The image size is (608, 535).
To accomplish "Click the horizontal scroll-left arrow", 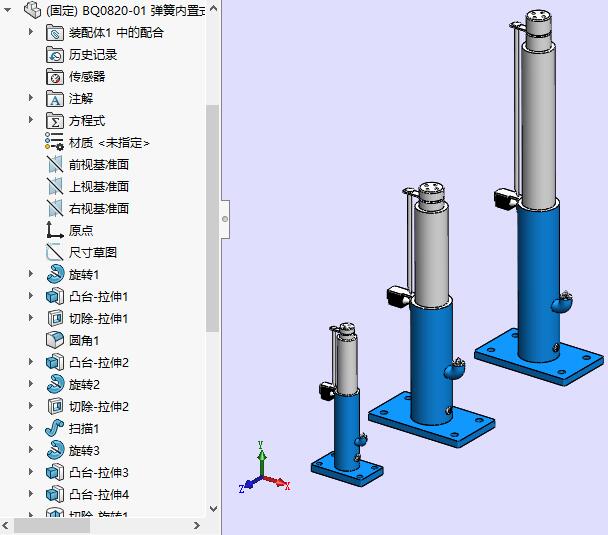I will click(5, 526).
